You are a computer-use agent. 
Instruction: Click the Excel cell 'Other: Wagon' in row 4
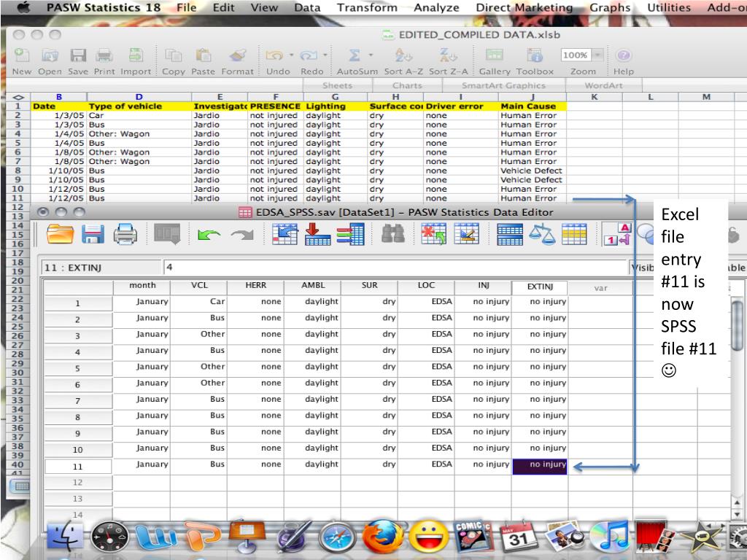[139, 134]
